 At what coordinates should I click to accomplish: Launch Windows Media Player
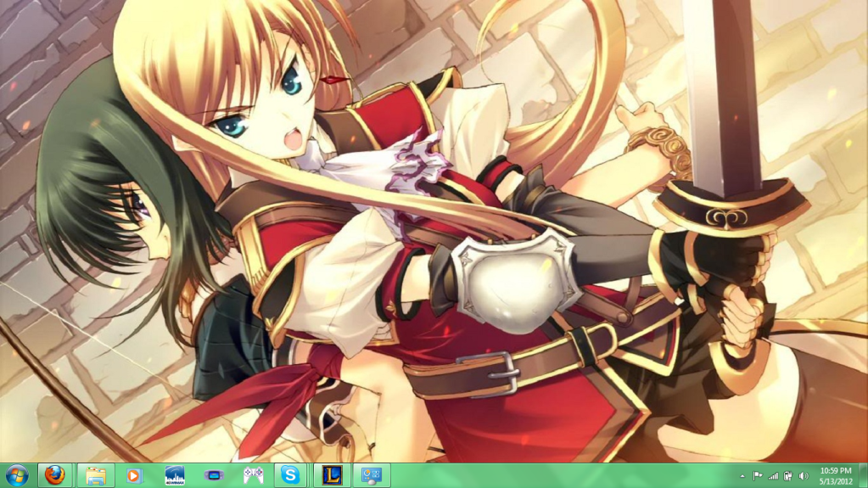134,475
